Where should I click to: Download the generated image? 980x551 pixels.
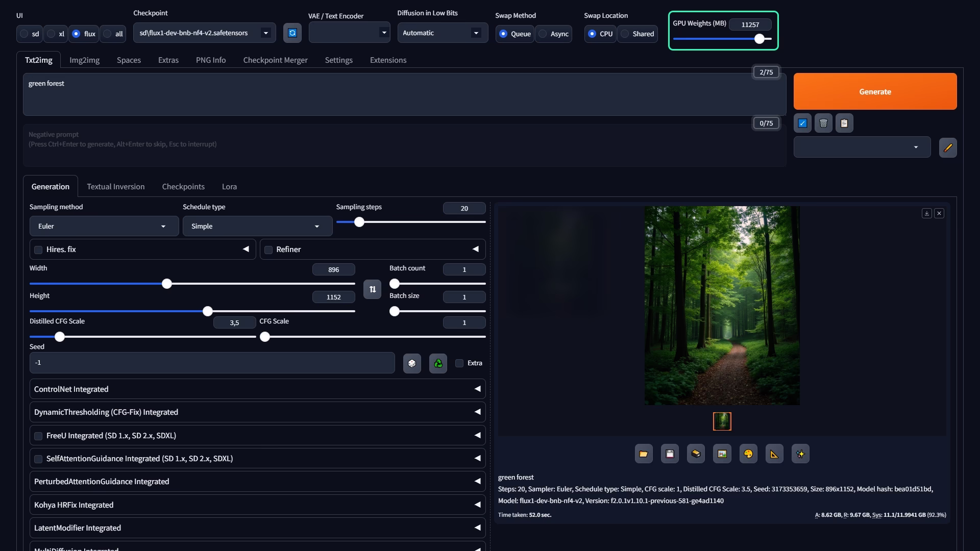point(927,213)
